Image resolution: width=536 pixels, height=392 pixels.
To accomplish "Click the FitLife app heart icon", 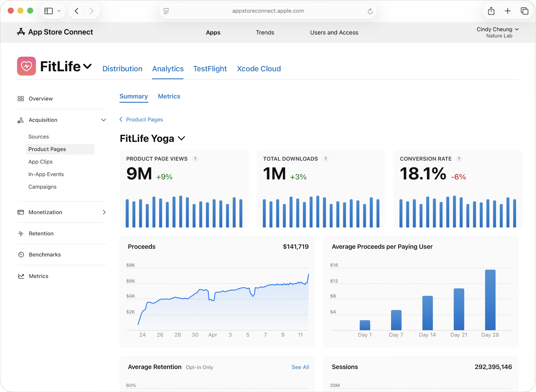I will point(26,66).
